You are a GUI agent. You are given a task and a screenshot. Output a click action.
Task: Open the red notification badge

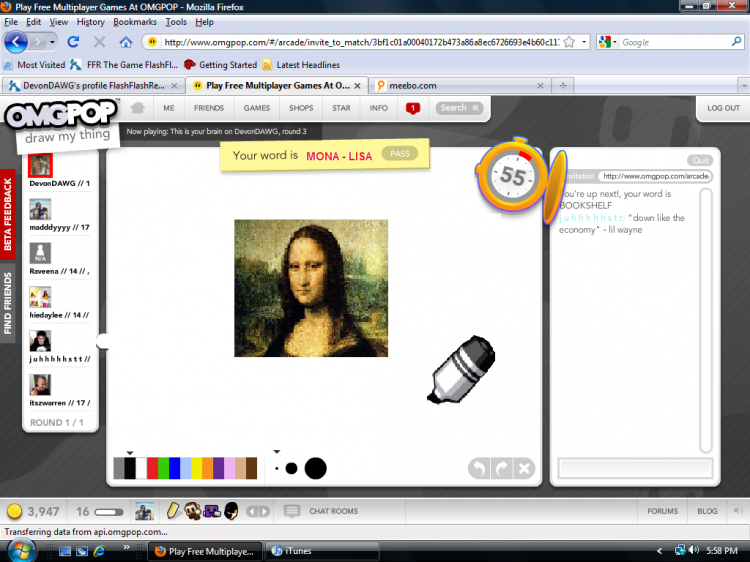[413, 108]
